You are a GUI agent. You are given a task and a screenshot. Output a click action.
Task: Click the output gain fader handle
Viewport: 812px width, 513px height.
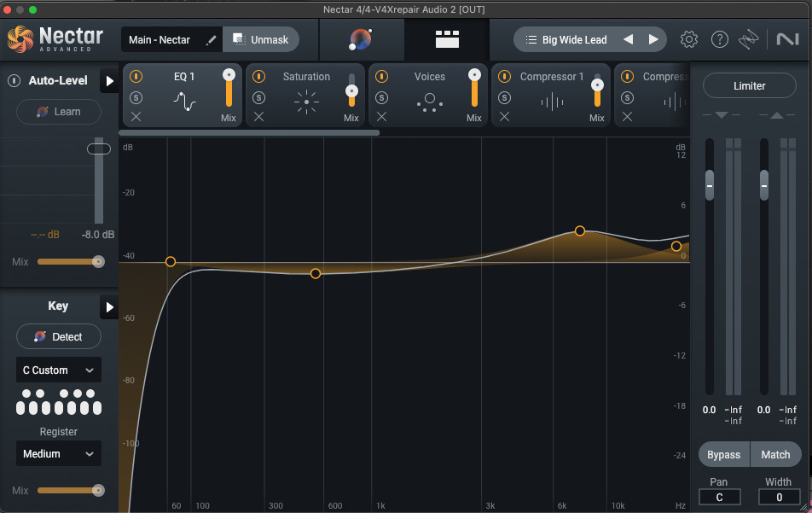764,185
